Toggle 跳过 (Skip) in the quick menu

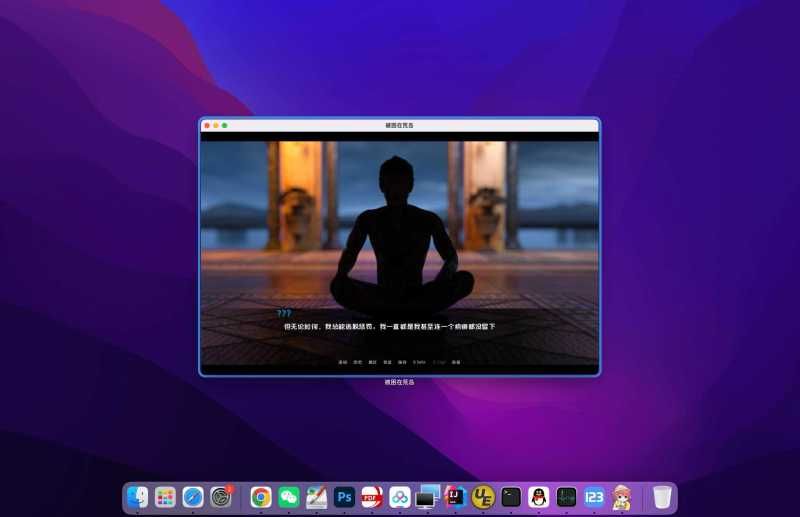[372, 362]
